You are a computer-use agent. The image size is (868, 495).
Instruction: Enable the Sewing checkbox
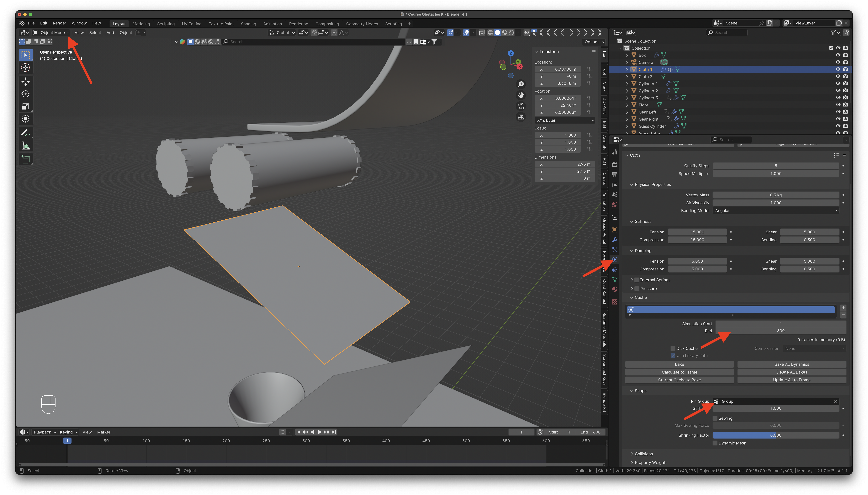[715, 418]
